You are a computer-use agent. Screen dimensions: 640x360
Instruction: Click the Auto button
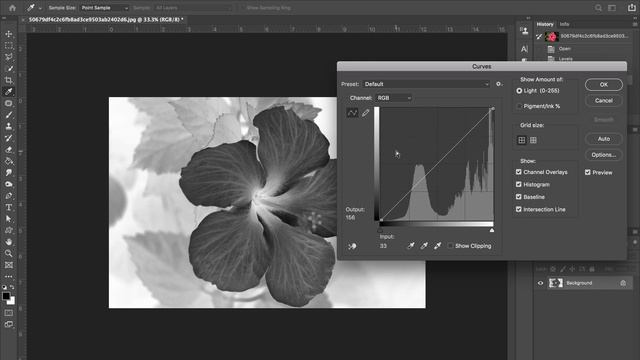(x=604, y=139)
